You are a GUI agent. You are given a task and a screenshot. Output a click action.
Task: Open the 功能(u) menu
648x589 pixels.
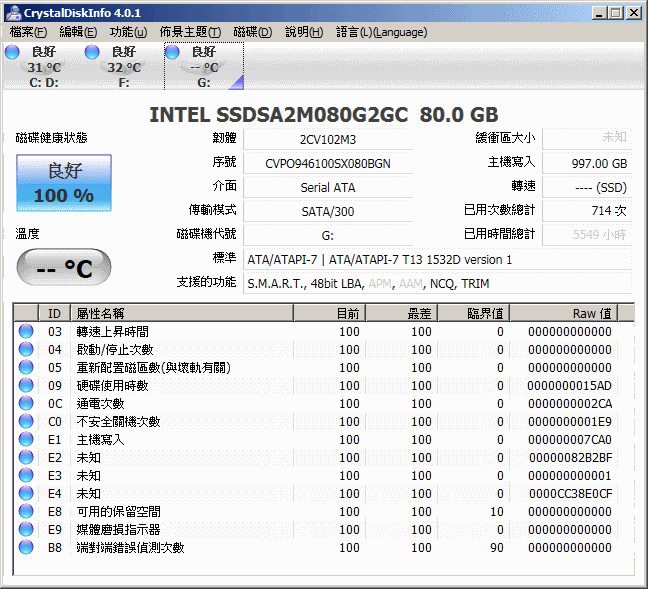tap(128, 32)
